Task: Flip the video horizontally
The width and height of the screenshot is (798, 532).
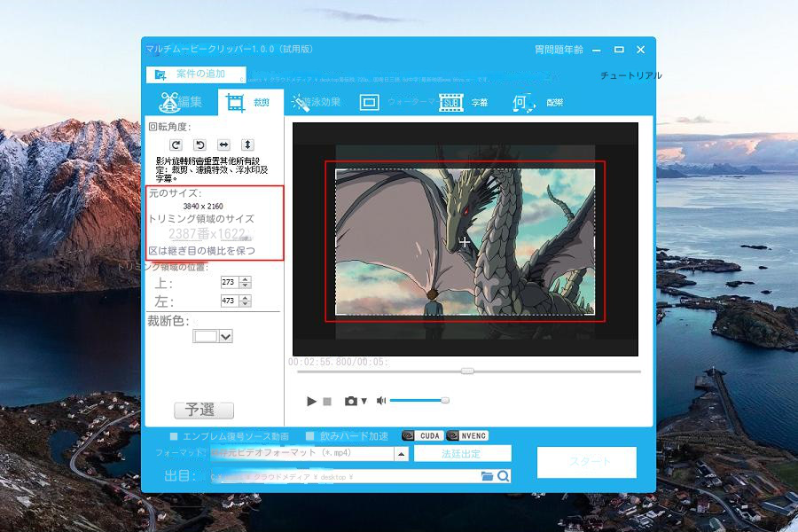Action: (x=223, y=145)
